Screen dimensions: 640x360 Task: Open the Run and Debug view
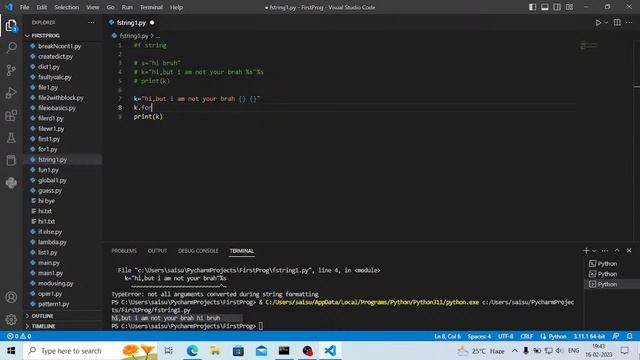click(x=11, y=93)
